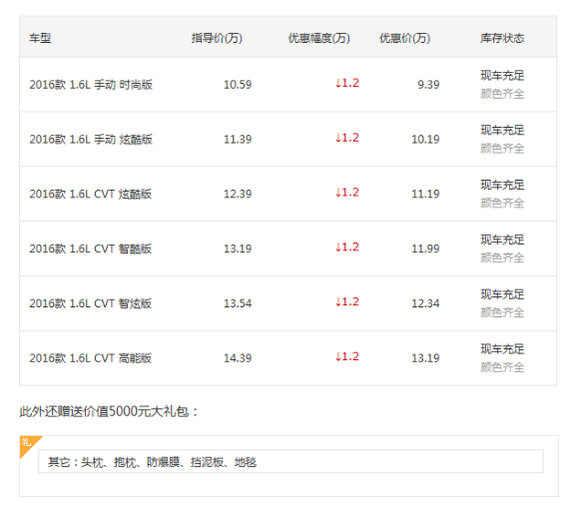The width and height of the screenshot is (570, 507).
Task: Click the ↓1.2 discount for 高能版
Action: pyautogui.click(x=347, y=357)
